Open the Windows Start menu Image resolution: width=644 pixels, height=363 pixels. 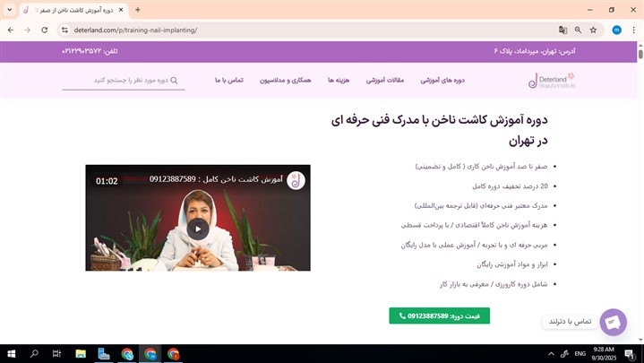click(x=12, y=354)
